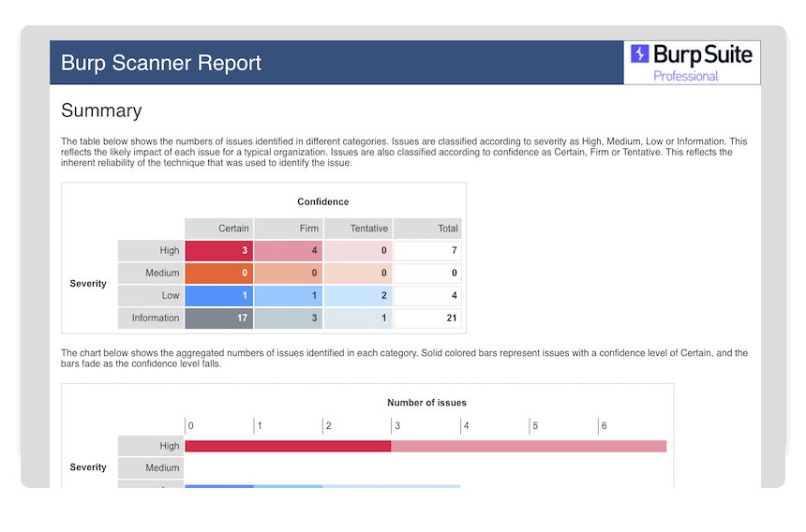
Task: Click the solid red High bar in chart
Action: point(288,446)
